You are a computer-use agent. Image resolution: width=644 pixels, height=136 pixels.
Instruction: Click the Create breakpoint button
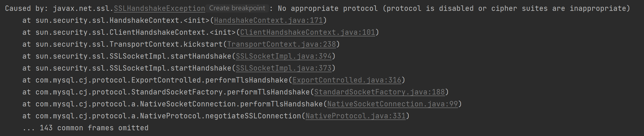click(237, 8)
